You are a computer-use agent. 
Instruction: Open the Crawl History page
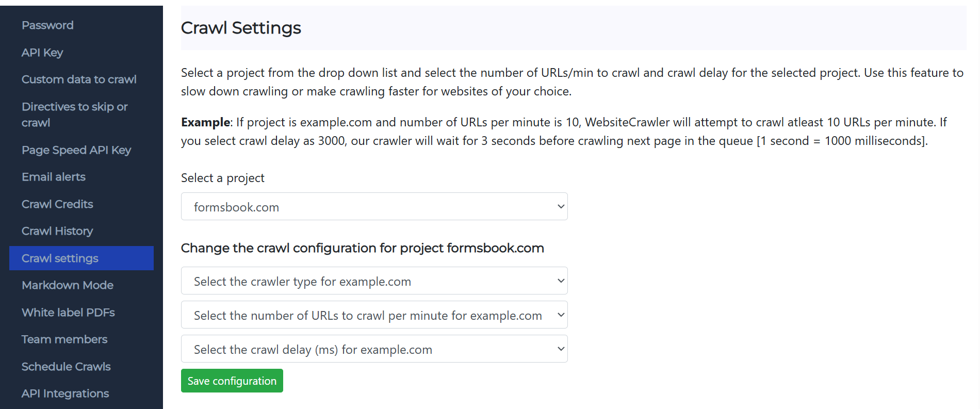[x=57, y=231]
